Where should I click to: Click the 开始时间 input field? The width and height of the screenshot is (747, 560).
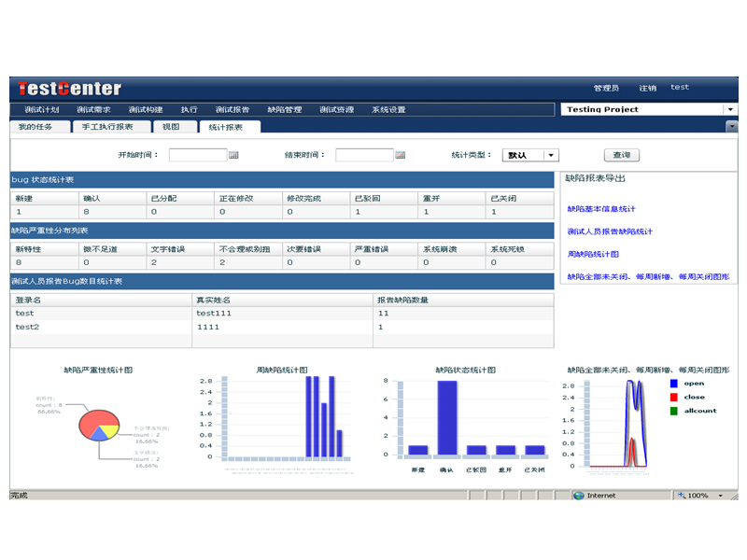coord(197,155)
